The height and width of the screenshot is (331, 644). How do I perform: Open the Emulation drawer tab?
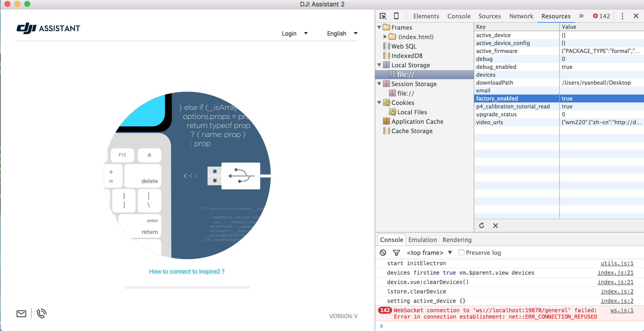click(x=422, y=240)
